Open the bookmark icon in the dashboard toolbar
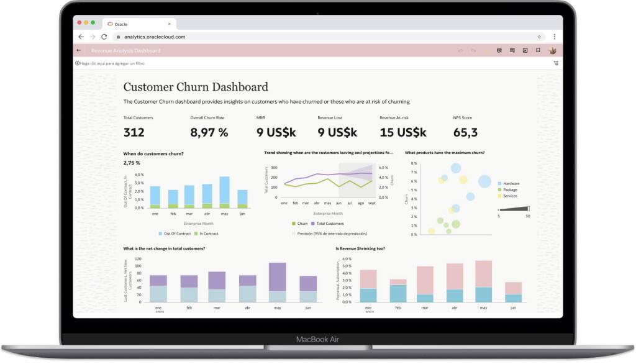The width and height of the screenshot is (636, 364). [x=538, y=50]
